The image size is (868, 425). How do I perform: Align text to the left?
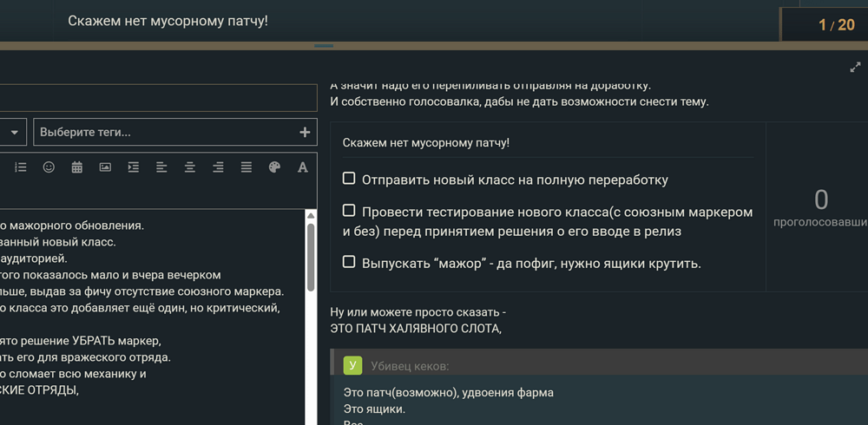tap(161, 167)
